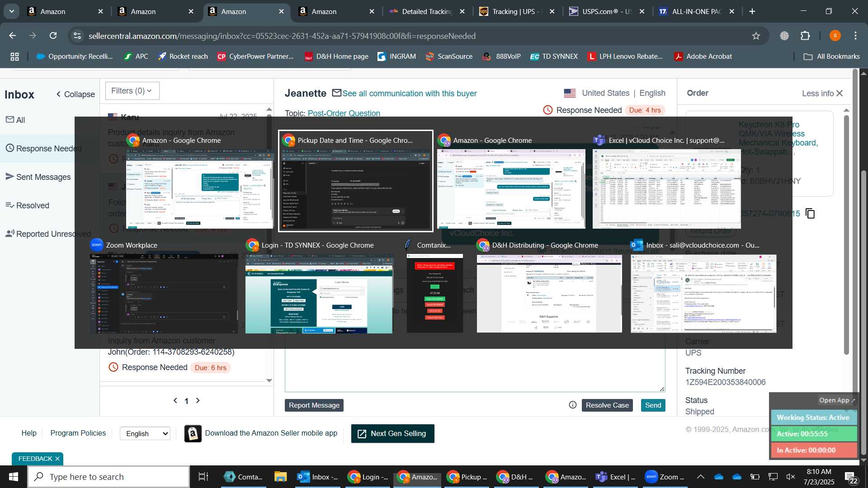Viewport: 868px width, 488px height.
Task: Click the site information icon in address bar
Action: point(77,36)
